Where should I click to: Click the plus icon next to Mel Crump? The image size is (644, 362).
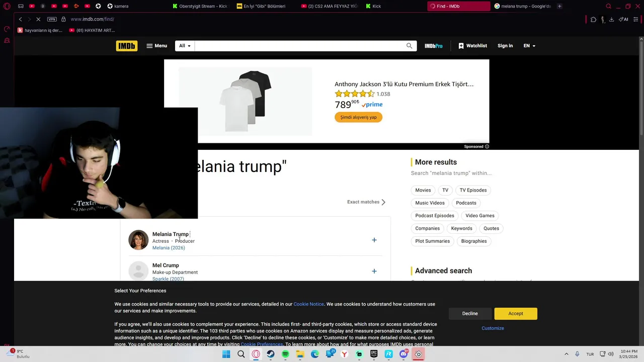click(x=374, y=271)
